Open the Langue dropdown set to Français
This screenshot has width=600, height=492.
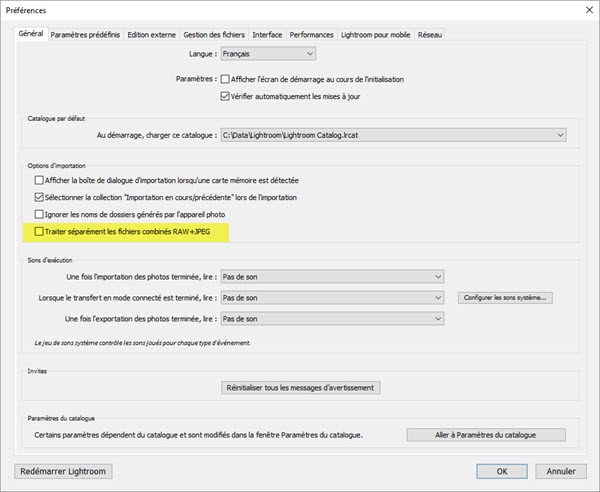pos(268,54)
